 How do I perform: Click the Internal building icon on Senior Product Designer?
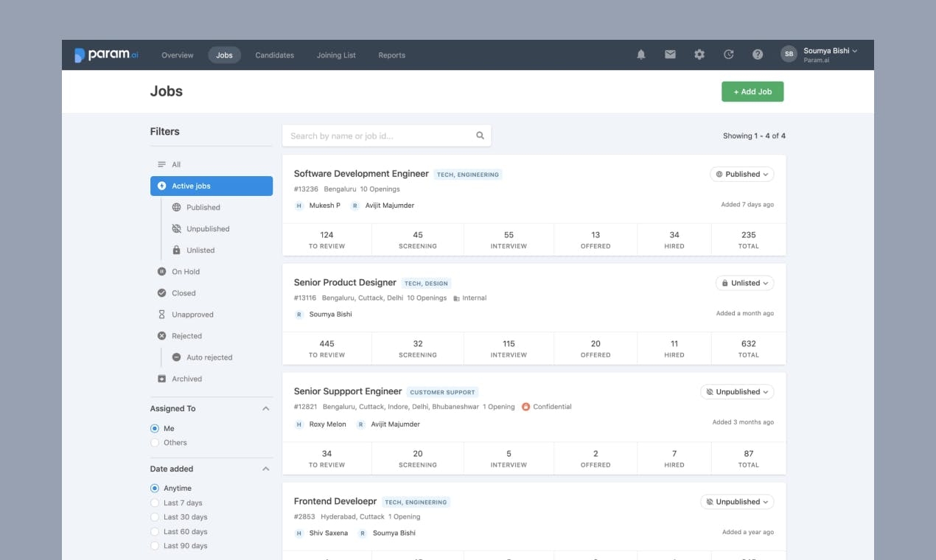(x=456, y=298)
